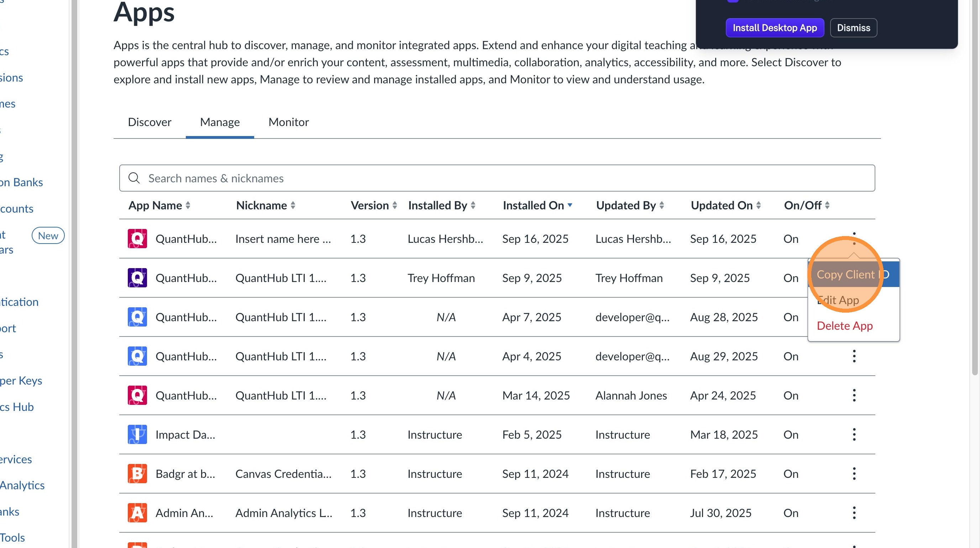Image resolution: width=980 pixels, height=548 pixels.
Task: Open options menu for Impact Dashboard row
Action: pos(854,434)
